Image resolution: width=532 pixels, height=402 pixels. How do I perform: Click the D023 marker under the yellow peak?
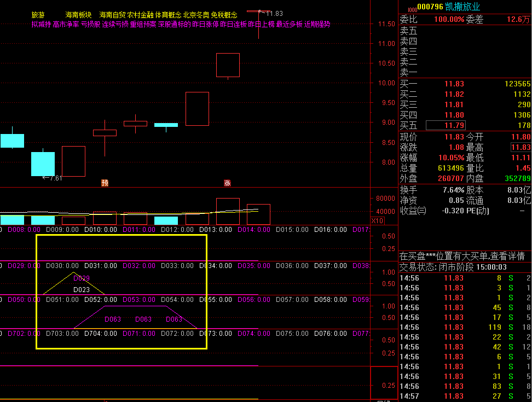[x=82, y=290]
